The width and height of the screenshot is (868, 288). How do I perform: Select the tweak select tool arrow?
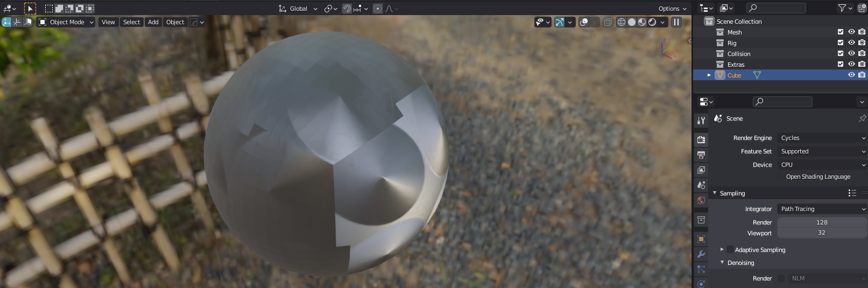click(30, 9)
